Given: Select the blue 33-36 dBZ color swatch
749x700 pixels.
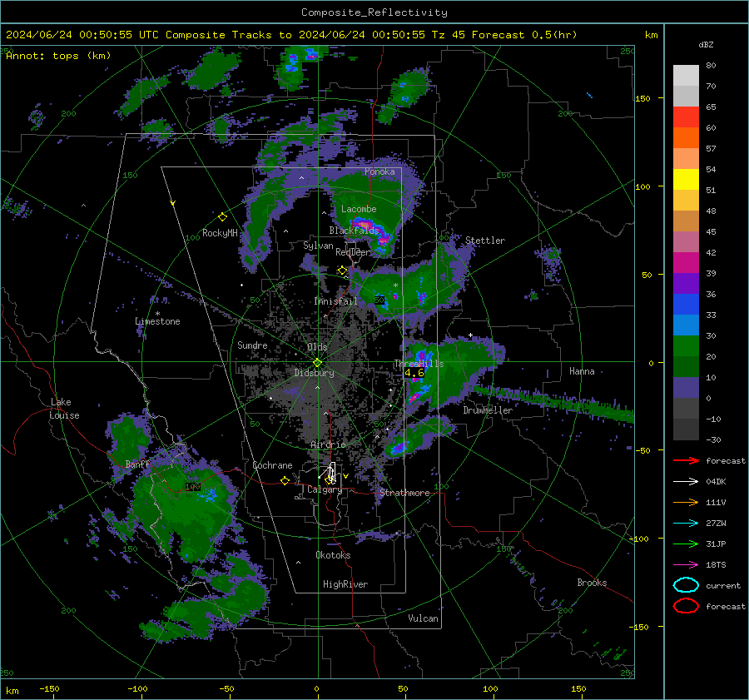Looking at the screenshot, I should coord(686,305).
